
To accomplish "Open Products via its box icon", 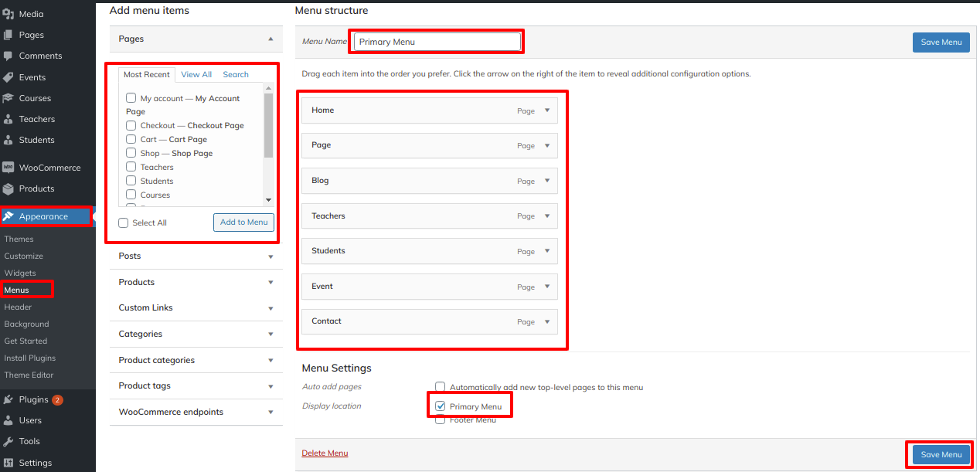I will coord(9,188).
